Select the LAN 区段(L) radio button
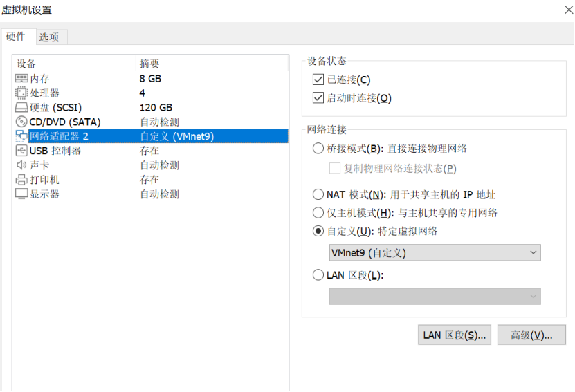 [x=318, y=275]
